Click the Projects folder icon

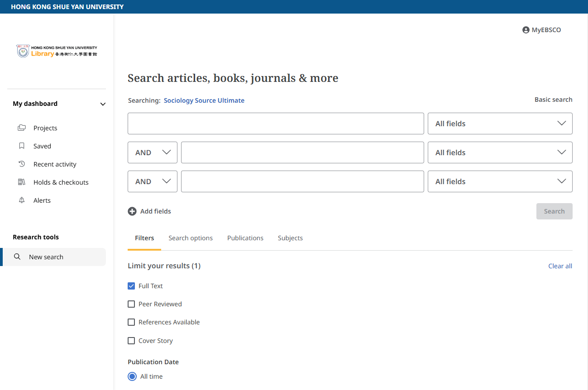coord(22,128)
